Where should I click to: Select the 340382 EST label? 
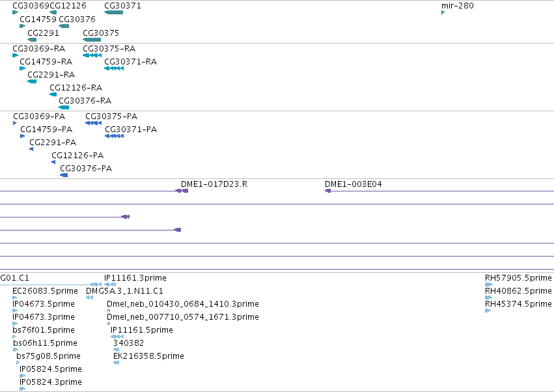(129, 343)
